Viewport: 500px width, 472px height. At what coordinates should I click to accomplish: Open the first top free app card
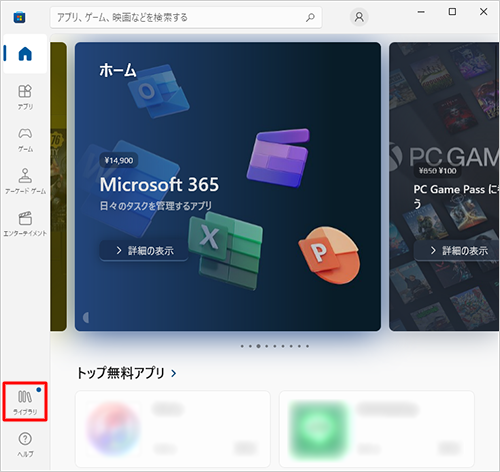click(173, 429)
